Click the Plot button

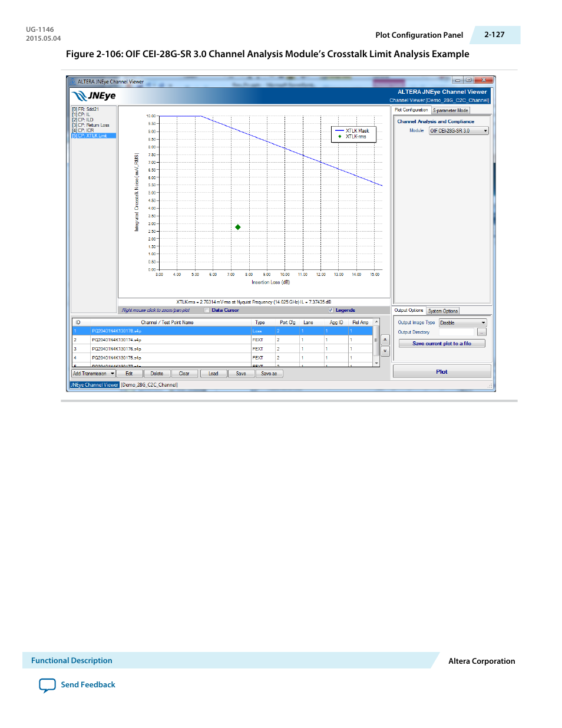tap(442, 371)
